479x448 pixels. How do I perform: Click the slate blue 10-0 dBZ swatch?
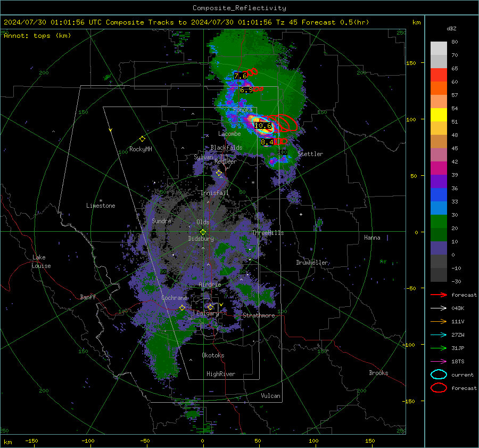(x=439, y=248)
